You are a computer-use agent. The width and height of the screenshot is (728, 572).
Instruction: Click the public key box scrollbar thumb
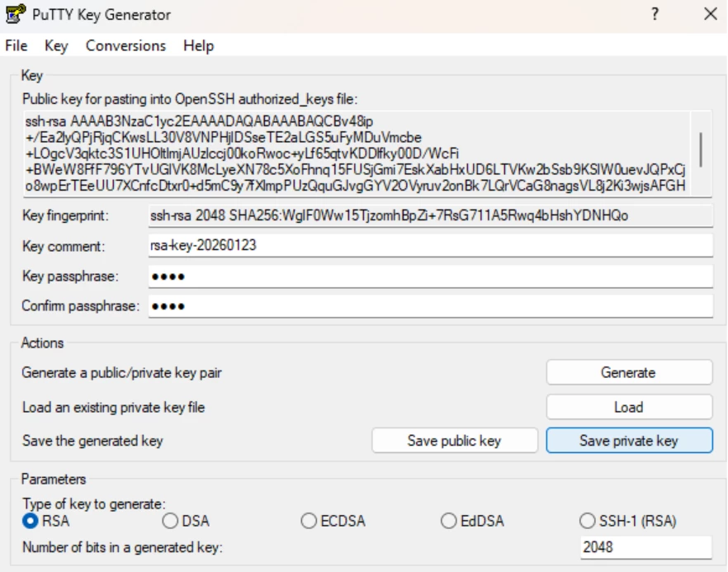[x=701, y=149]
